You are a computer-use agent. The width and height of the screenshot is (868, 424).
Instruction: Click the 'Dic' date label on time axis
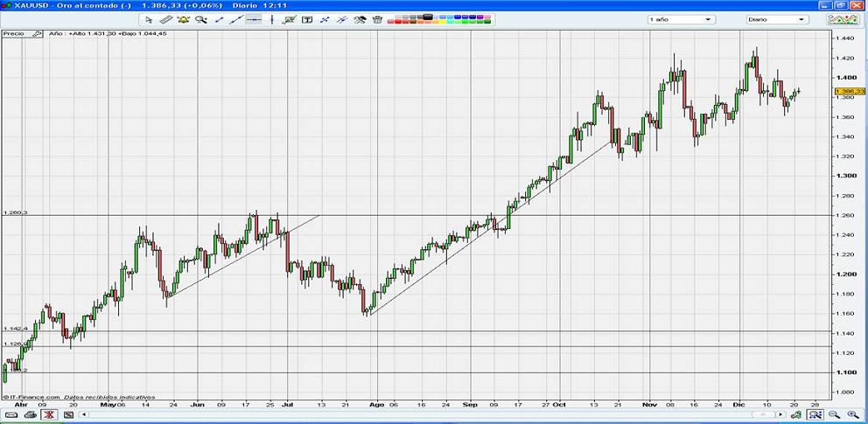(740, 404)
